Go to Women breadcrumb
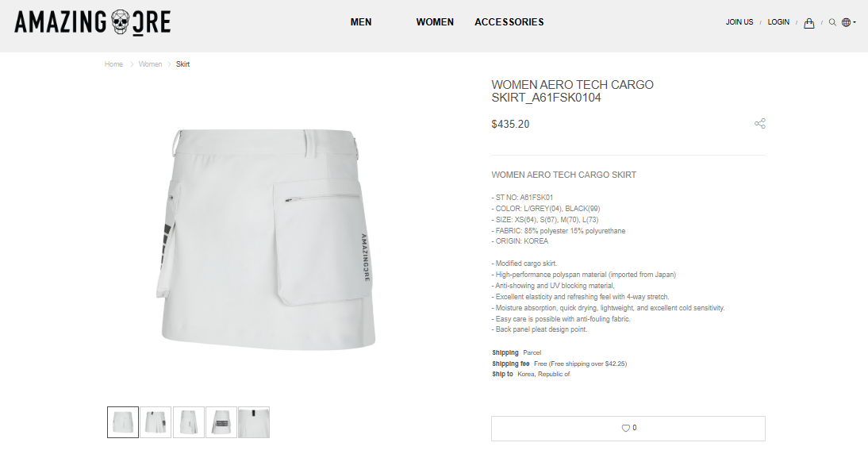Viewport: 868px width, 458px height. click(x=150, y=64)
